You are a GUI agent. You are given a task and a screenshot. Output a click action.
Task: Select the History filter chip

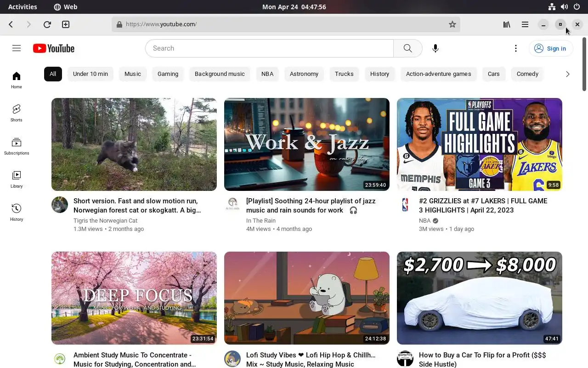pyautogui.click(x=379, y=74)
